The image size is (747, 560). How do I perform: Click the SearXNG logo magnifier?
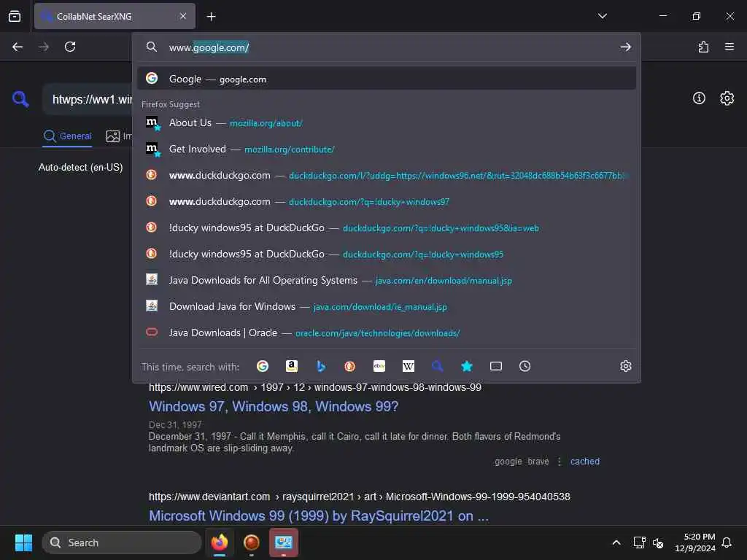click(x=20, y=98)
